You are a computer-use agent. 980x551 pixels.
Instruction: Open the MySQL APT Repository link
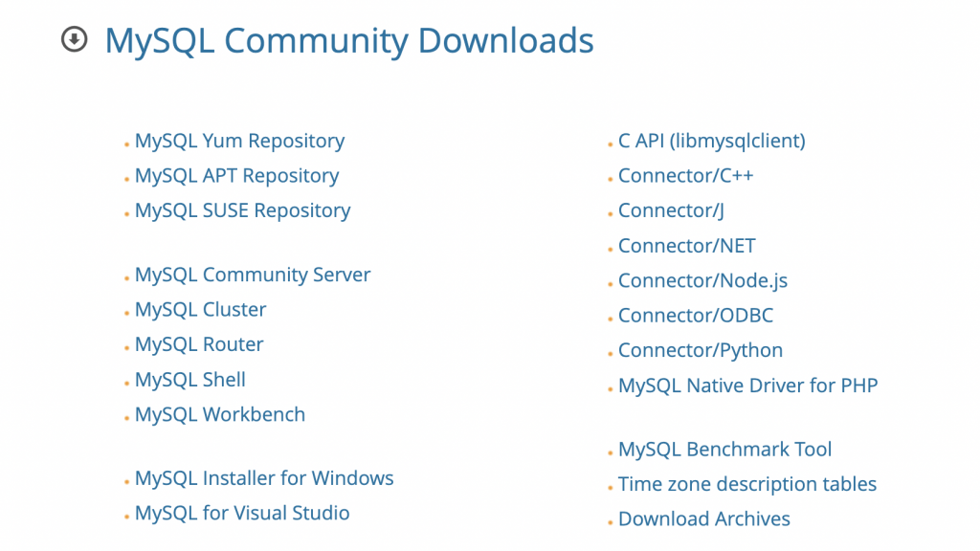point(236,176)
